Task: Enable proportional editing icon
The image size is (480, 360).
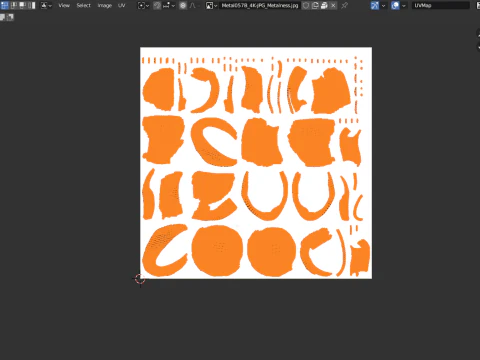Action: (183, 5)
